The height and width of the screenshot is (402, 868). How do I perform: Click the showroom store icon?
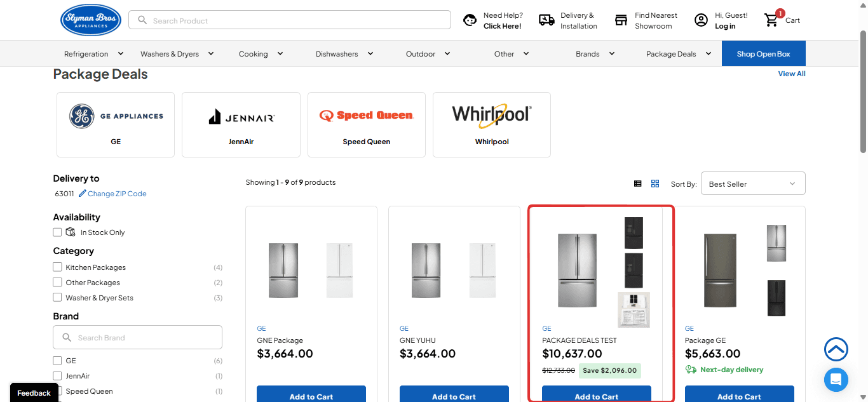click(621, 20)
